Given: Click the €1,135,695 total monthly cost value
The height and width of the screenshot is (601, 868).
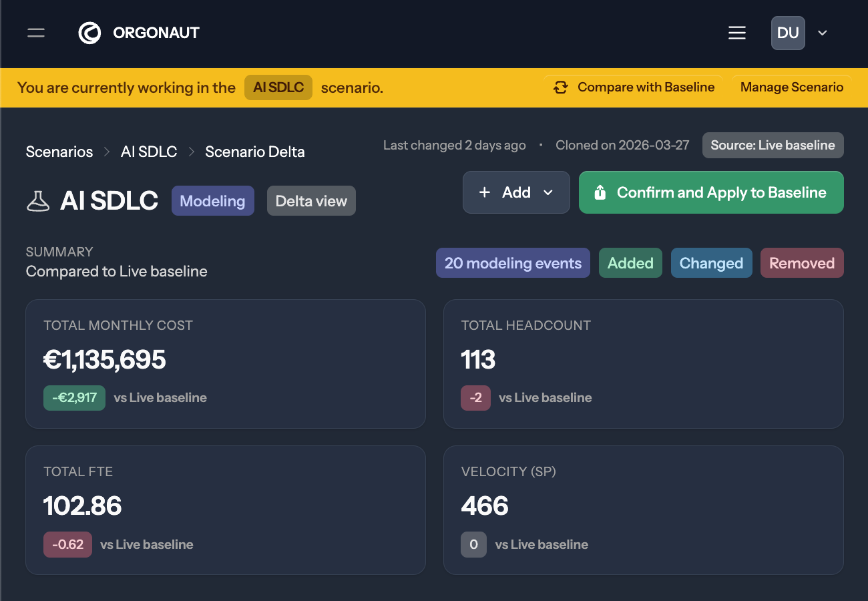Looking at the screenshot, I should pos(105,360).
